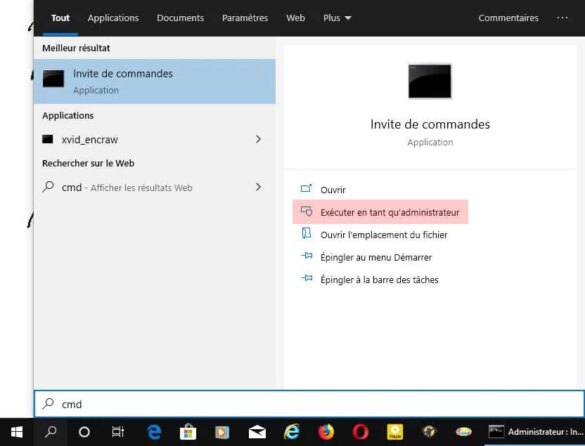Click the pin icon for Démarrer
The image size is (585, 446).
[x=307, y=256]
